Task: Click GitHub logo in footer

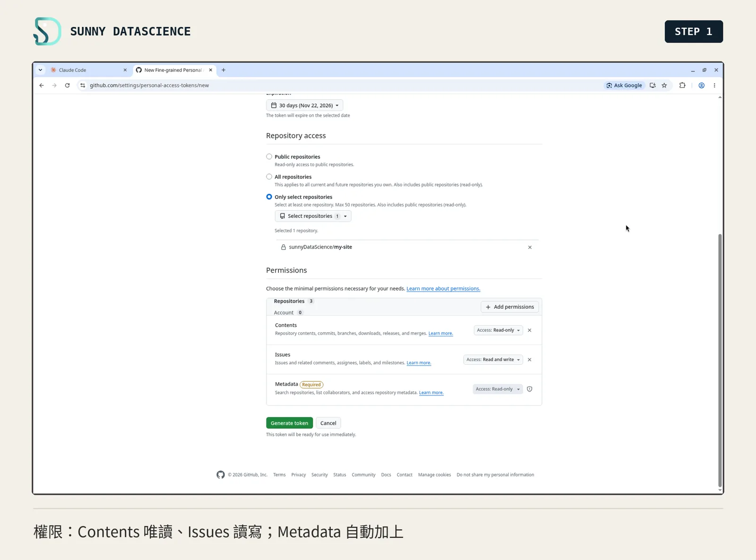Action: (221, 474)
